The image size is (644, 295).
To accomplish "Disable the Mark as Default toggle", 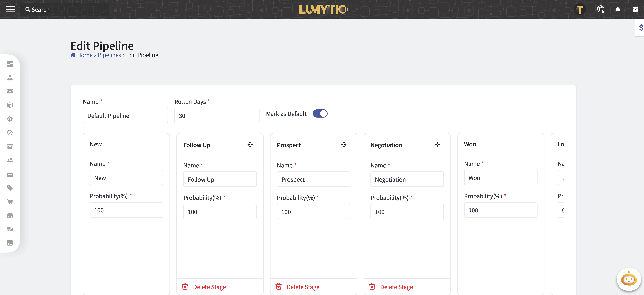I will click(320, 113).
